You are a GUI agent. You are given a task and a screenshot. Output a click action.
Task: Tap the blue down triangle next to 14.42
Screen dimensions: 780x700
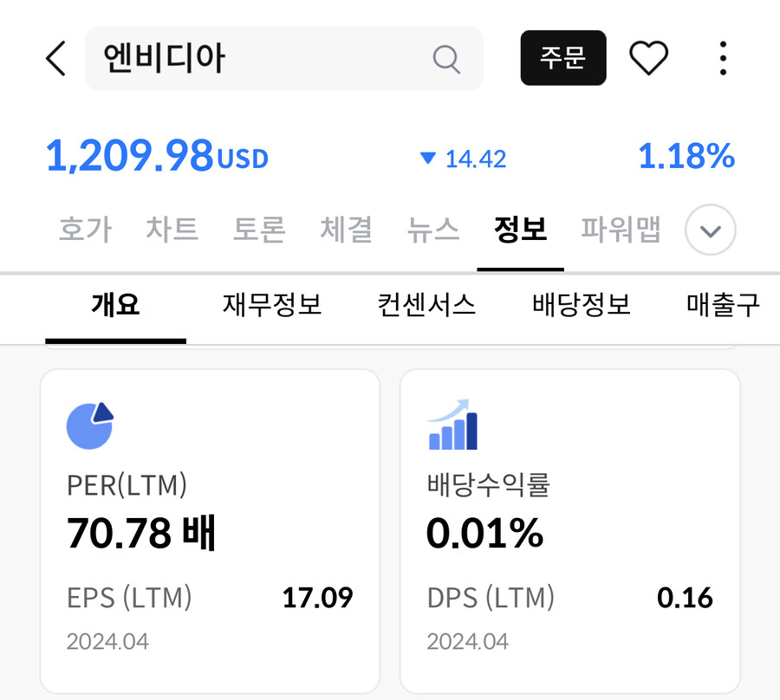[x=426, y=159]
